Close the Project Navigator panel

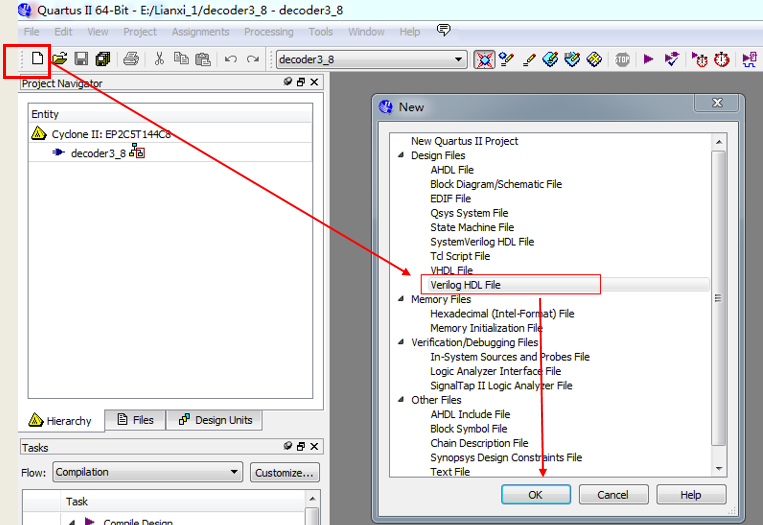[314, 82]
